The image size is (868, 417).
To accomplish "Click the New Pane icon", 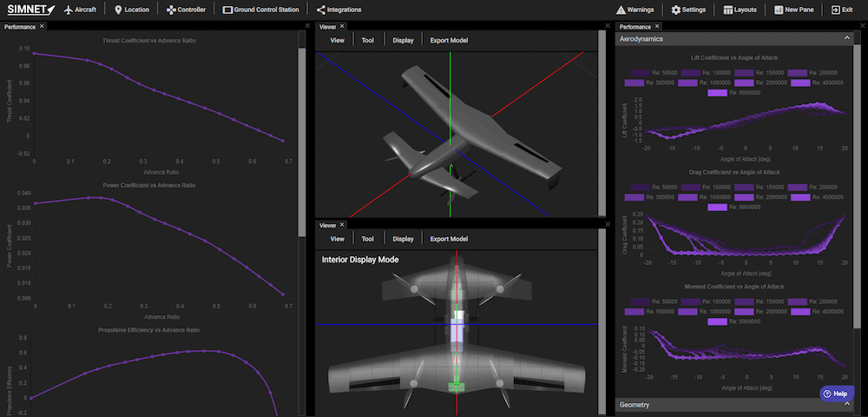I will click(x=779, y=10).
